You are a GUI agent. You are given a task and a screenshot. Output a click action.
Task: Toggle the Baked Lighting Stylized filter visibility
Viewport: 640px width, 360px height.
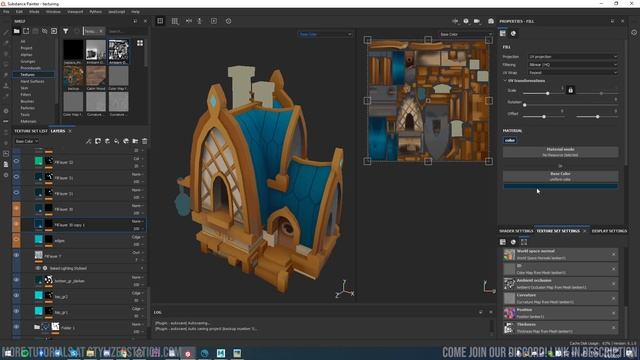point(38,268)
